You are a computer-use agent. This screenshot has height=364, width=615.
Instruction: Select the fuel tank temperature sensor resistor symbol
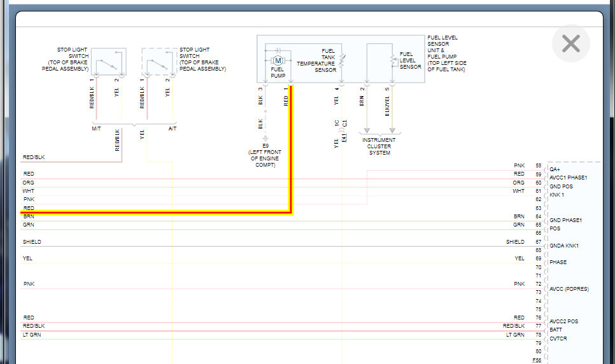tap(342, 61)
